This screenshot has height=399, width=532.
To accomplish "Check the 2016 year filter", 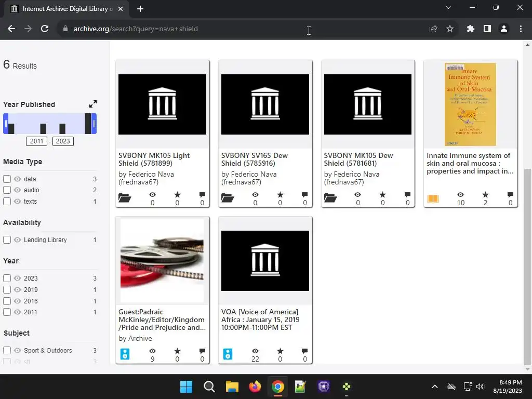I will pos(7,301).
